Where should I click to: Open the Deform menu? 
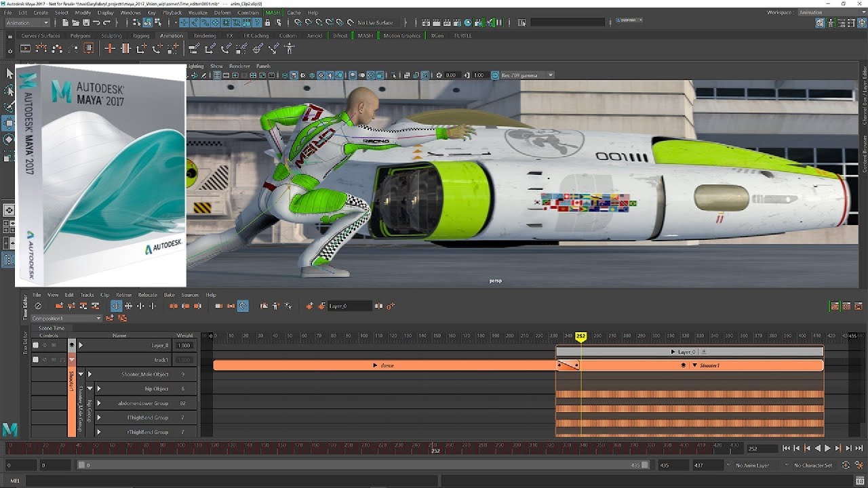(x=222, y=12)
